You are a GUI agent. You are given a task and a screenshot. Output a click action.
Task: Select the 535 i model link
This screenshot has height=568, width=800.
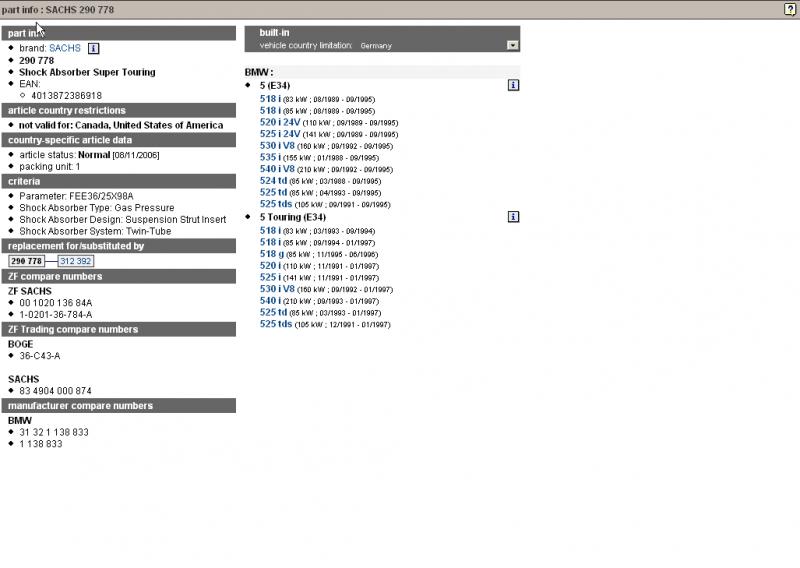coord(270,157)
